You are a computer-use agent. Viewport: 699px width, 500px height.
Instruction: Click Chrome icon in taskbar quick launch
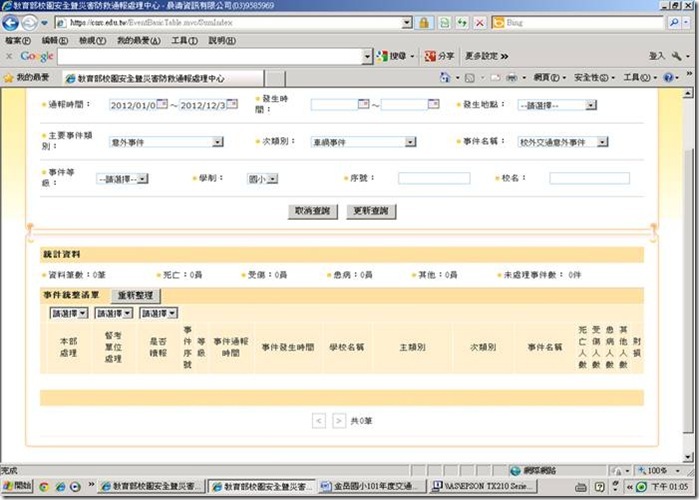(x=44, y=487)
